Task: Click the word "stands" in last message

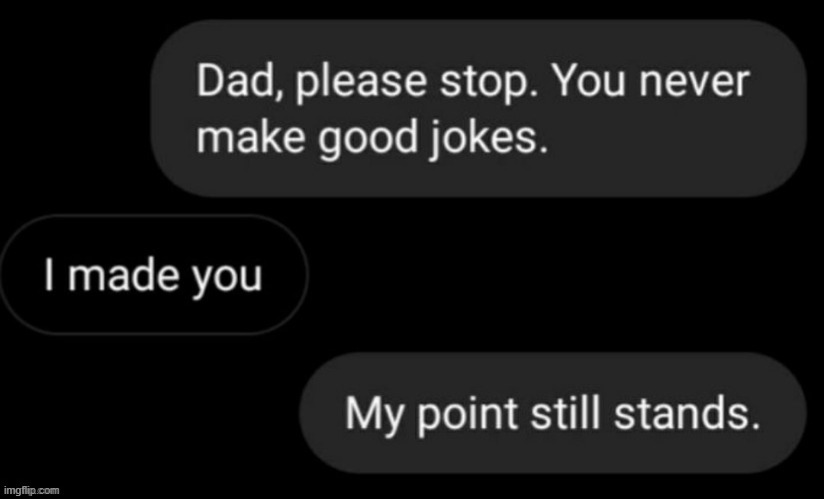Action: coord(682,412)
